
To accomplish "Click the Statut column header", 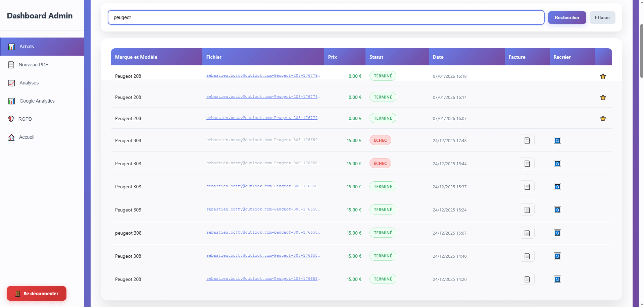I will point(397,57).
